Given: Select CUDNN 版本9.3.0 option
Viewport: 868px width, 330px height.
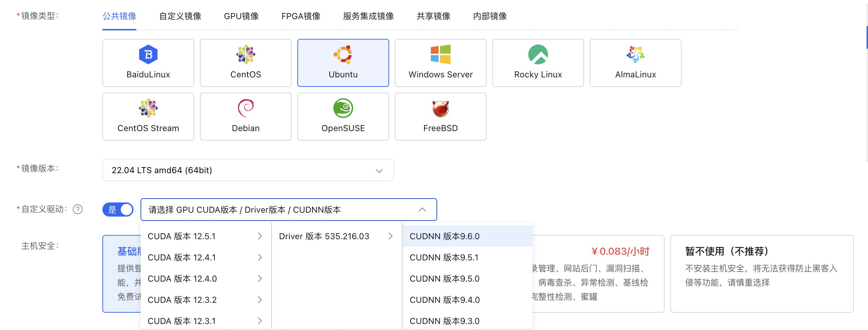Looking at the screenshot, I should (467, 321).
